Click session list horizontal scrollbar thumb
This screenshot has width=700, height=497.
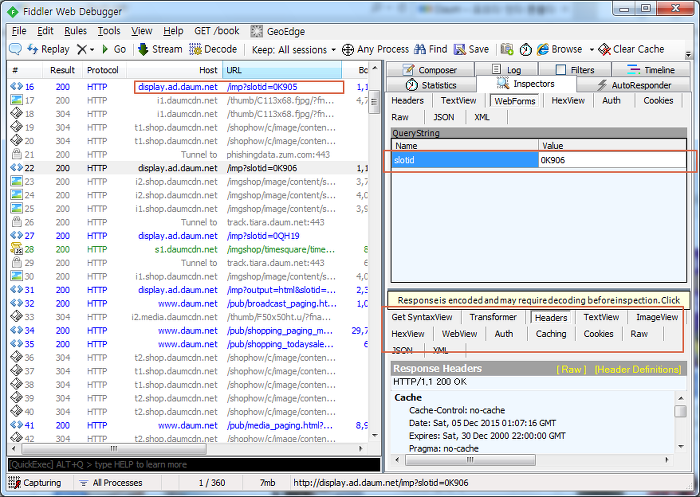pyautogui.click(x=114, y=448)
